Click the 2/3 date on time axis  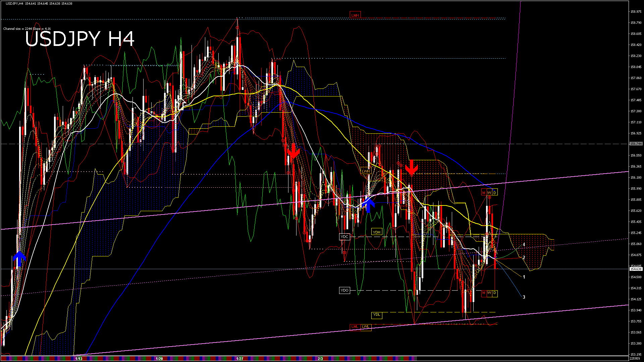click(x=320, y=359)
